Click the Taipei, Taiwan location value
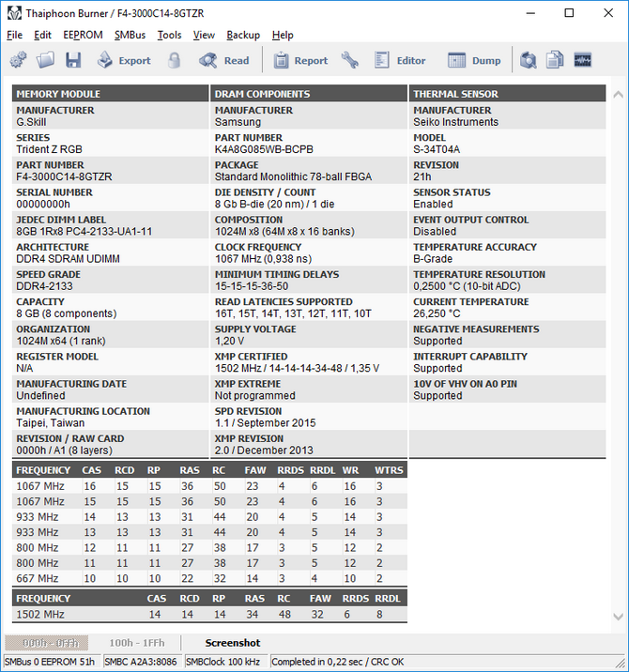The height and width of the screenshot is (672, 629). [50, 423]
